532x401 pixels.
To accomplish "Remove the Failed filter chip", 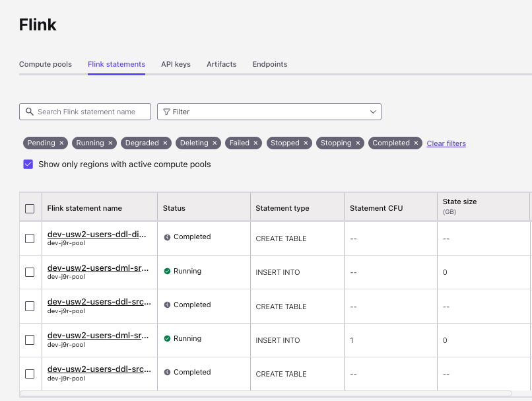I will pyautogui.click(x=255, y=143).
